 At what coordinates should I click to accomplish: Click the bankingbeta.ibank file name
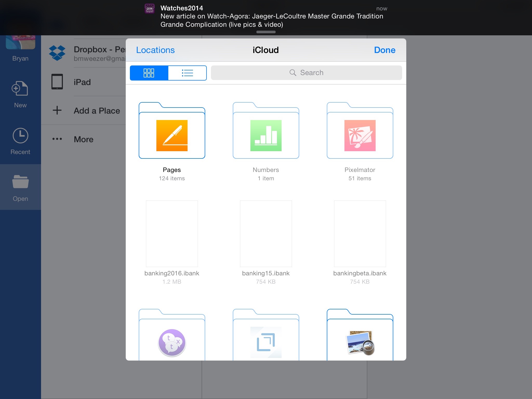click(x=360, y=273)
